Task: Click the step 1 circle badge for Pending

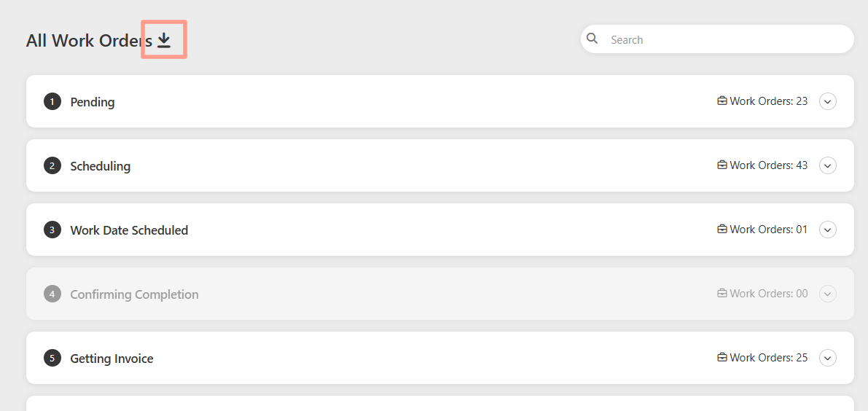Action: tap(52, 102)
